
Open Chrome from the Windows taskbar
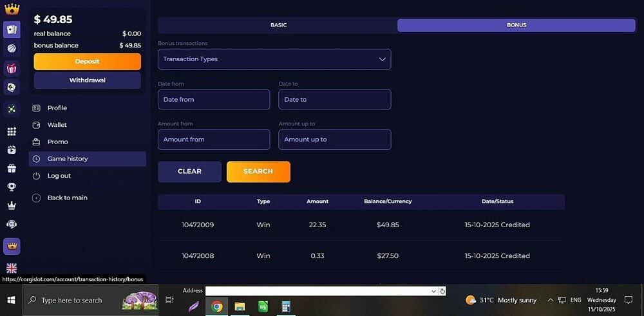216,306
